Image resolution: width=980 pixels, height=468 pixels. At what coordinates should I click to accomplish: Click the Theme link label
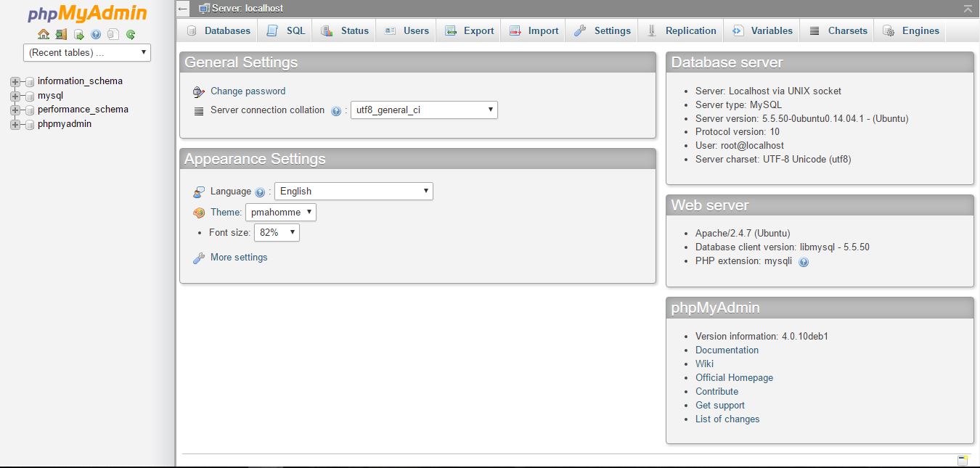pyautogui.click(x=226, y=212)
